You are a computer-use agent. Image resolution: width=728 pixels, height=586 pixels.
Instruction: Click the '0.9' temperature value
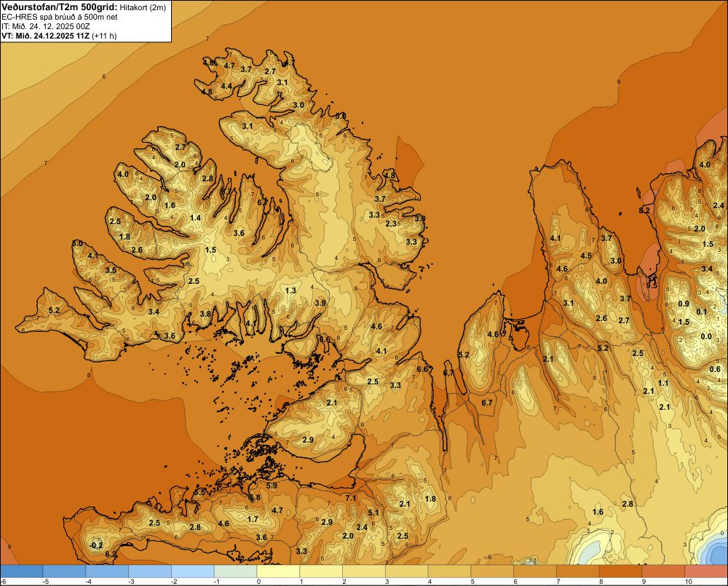click(x=684, y=304)
